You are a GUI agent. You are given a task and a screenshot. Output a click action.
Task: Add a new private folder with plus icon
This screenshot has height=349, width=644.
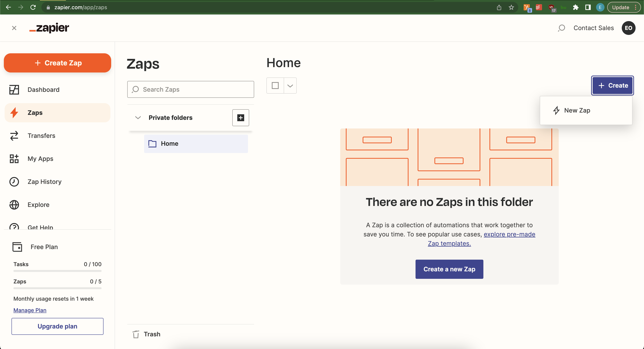coord(241,118)
